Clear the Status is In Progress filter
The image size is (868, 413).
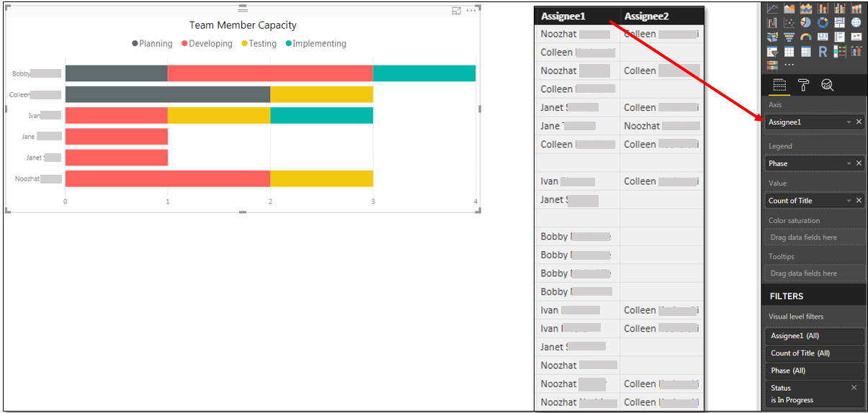(854, 388)
